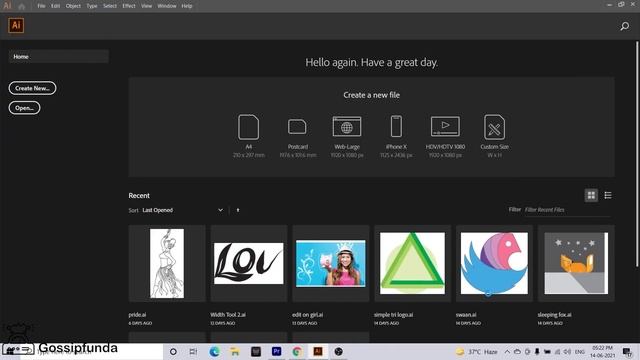Viewport: 640px width, 360px height.
Task: Open Microsoft Edge from the taskbar
Action: click(214, 351)
